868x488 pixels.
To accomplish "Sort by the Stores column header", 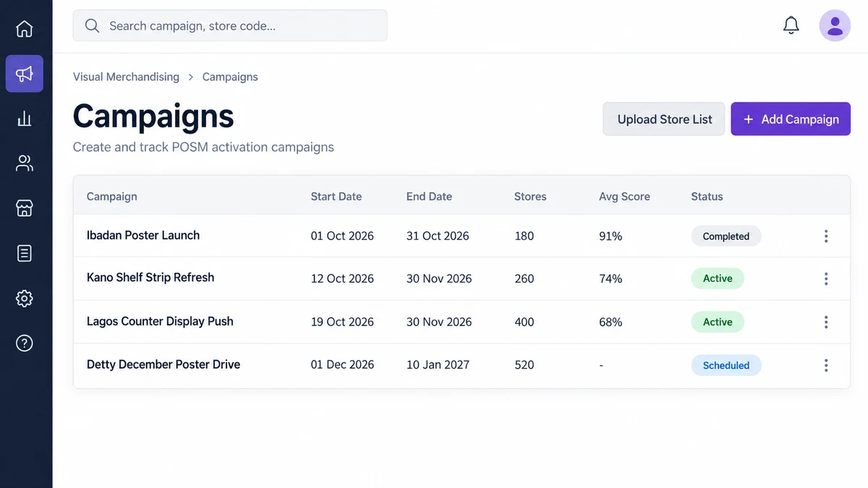I will (530, 196).
